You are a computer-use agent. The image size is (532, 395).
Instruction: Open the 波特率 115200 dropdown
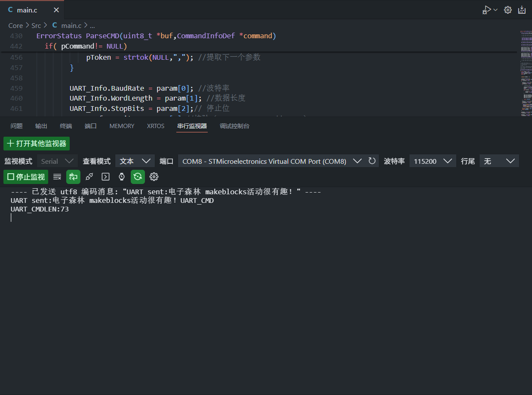click(x=432, y=161)
